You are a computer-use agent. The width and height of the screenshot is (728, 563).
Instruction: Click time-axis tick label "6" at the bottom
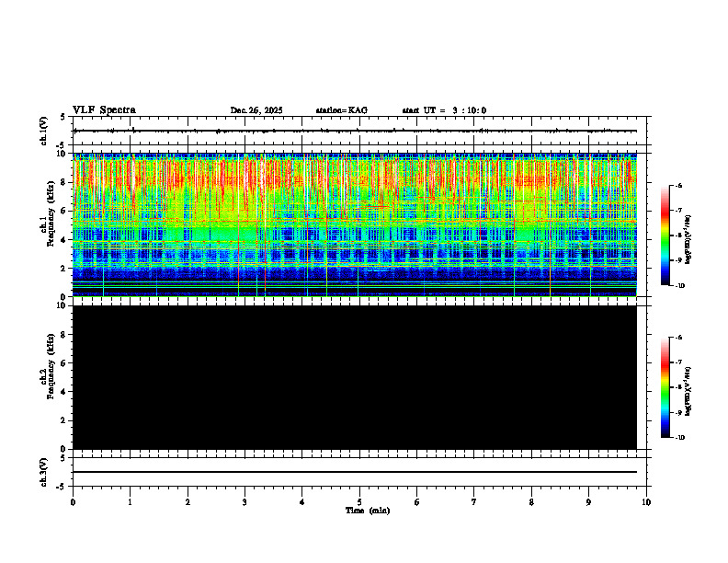point(417,502)
